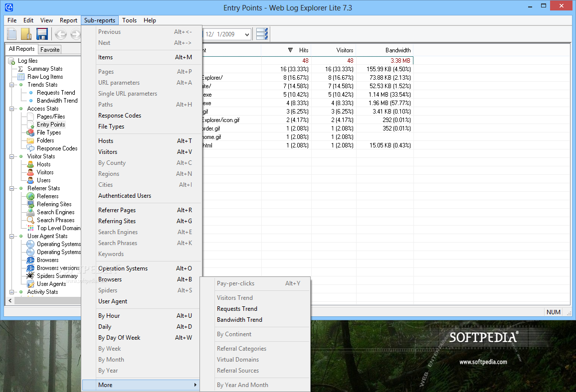The image size is (576, 392).
Task: Click the Folders icon in tree
Action: pyautogui.click(x=31, y=140)
